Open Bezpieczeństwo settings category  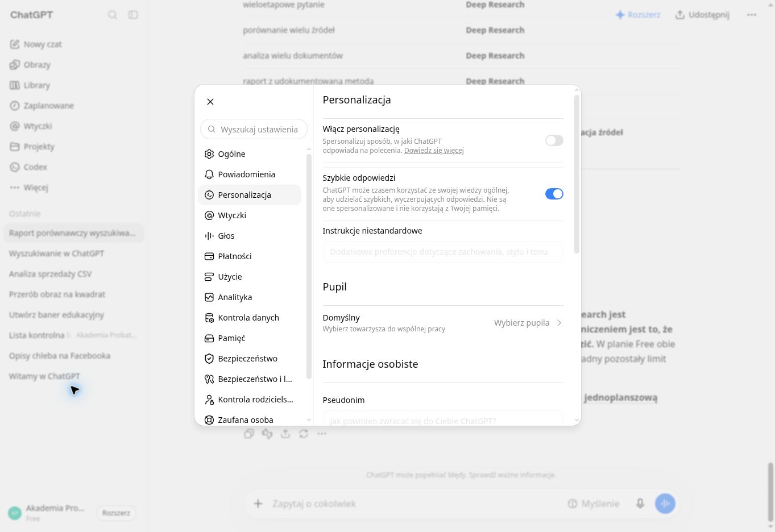coord(250,359)
